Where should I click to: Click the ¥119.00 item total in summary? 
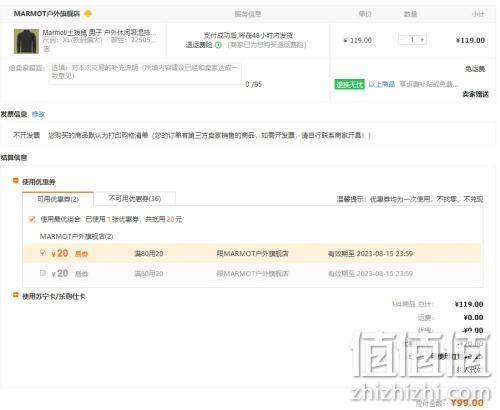pyautogui.click(x=469, y=304)
